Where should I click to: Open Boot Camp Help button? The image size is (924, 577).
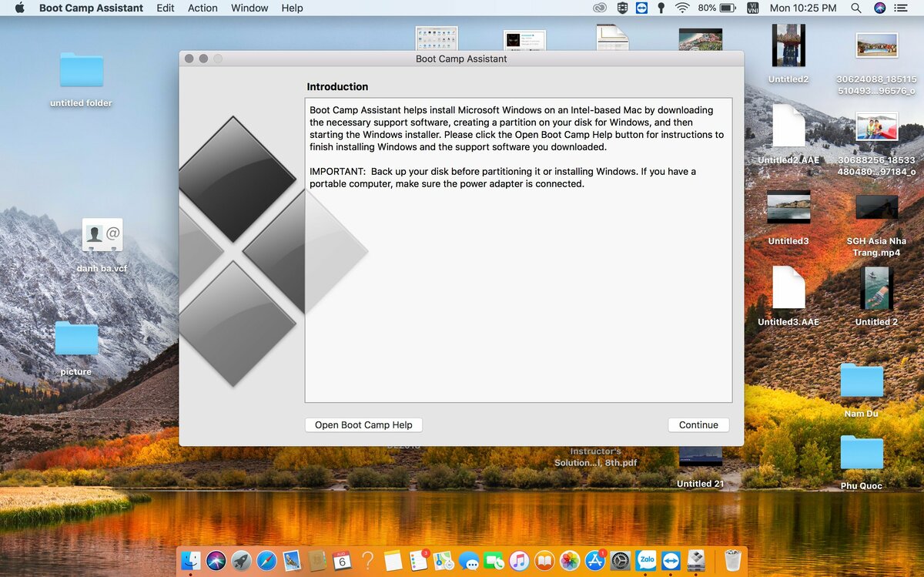[x=363, y=424]
